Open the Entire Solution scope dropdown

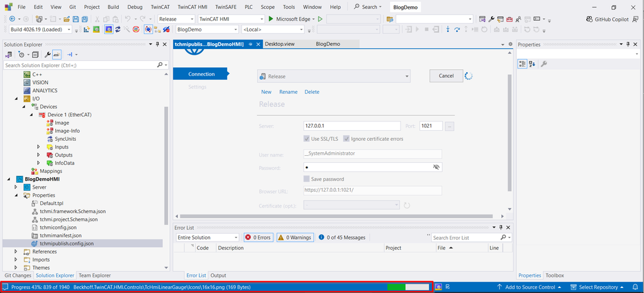207,237
